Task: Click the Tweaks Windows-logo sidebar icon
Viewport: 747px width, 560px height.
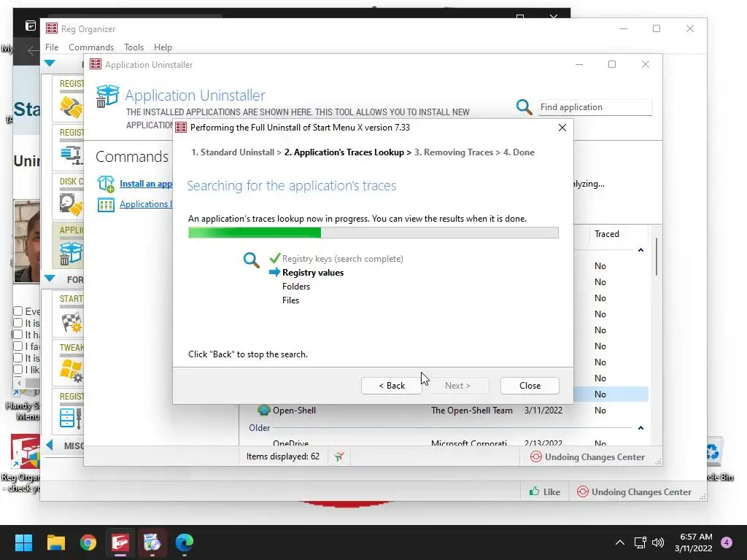Action: point(71,370)
